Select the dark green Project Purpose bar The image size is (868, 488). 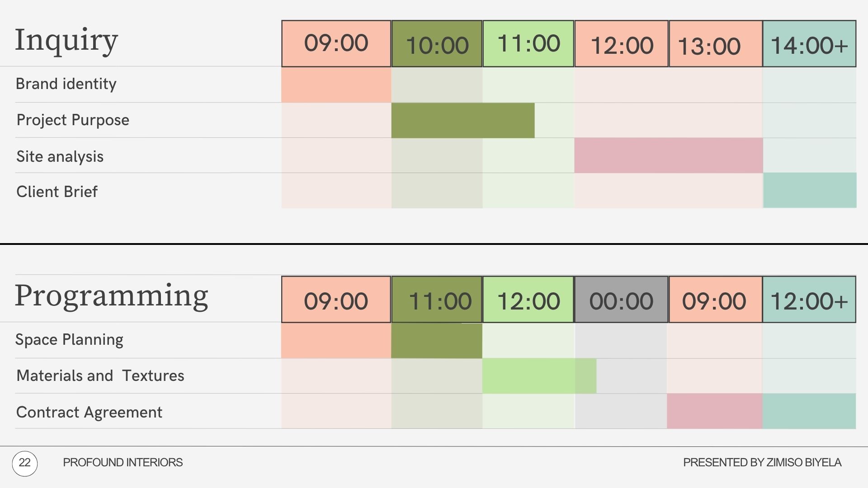(462, 120)
